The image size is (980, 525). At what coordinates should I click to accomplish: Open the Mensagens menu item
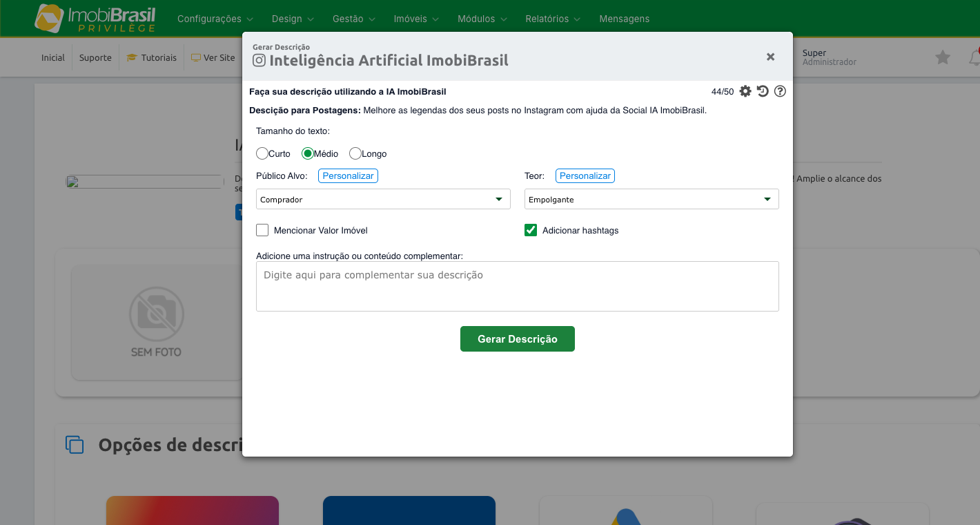(625, 19)
